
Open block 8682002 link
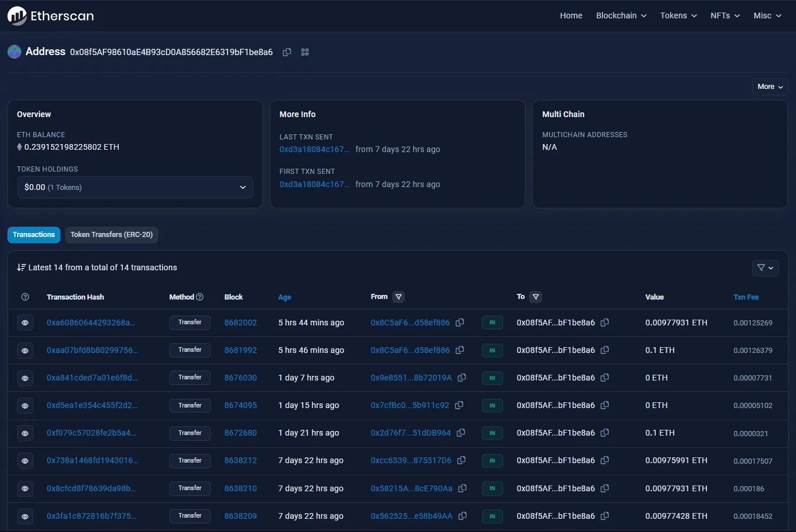click(x=240, y=323)
